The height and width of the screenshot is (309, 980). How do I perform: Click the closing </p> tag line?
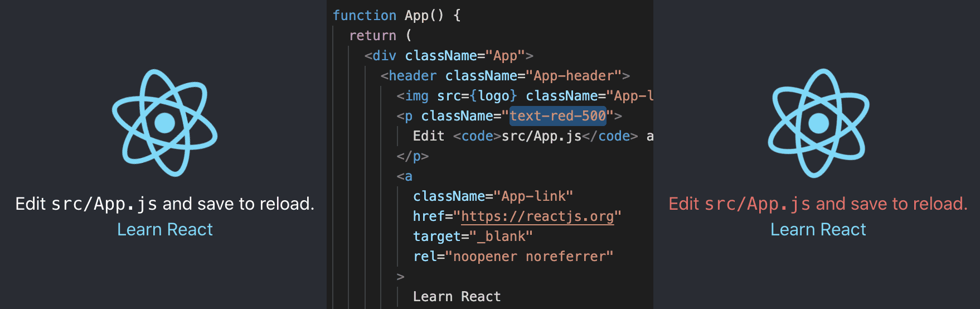413,156
